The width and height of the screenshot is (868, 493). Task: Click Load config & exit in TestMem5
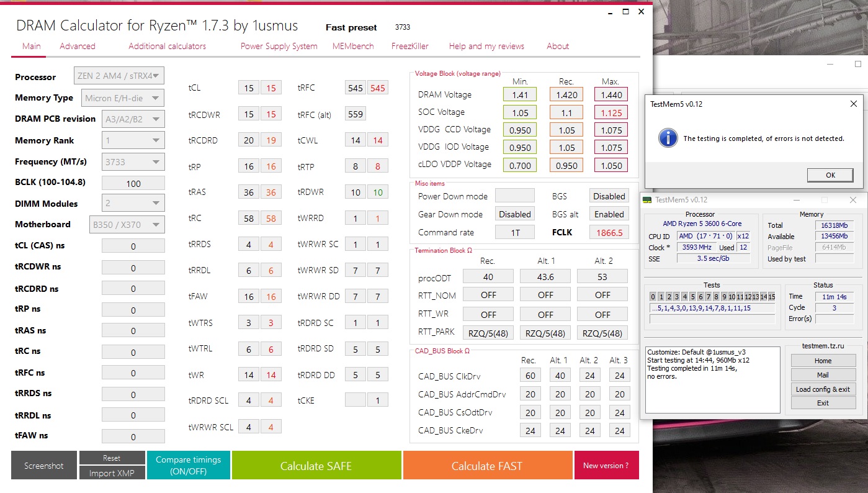823,389
